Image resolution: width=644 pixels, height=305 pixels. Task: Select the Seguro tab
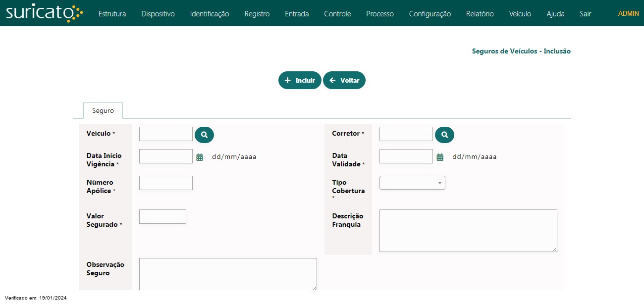coord(103,110)
